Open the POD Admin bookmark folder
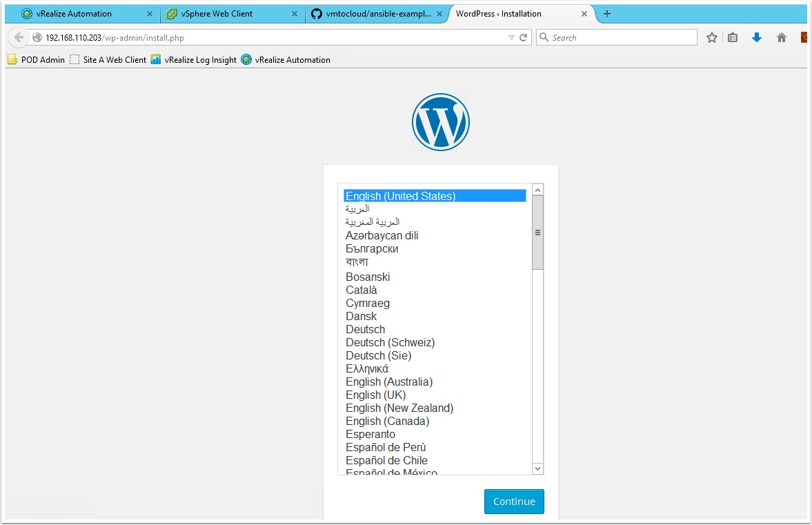 click(37, 59)
